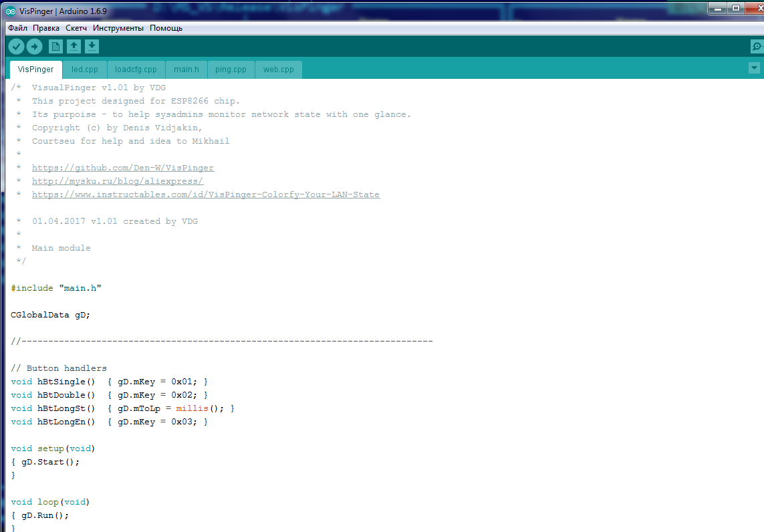
Task: Click the 0x01 value in hBtSingle
Action: pyautogui.click(x=182, y=382)
